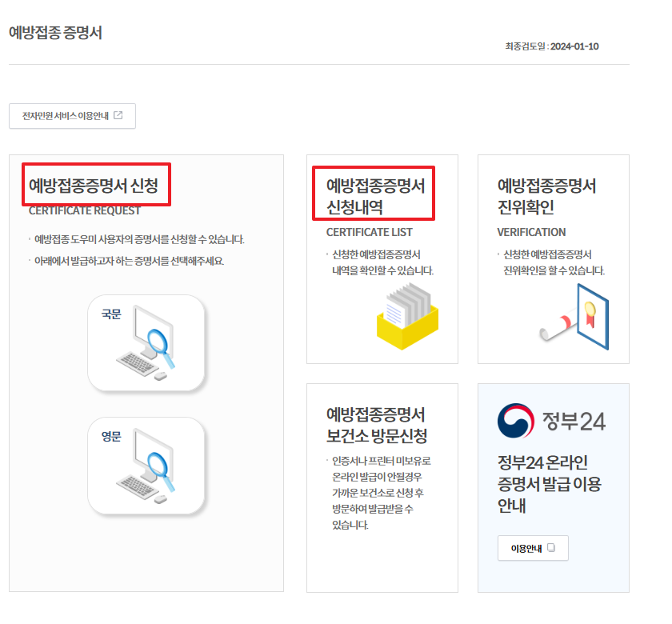The width and height of the screenshot is (672, 624).
Task: Open the 전자민원 서비스 이용안내 button
Action: [x=73, y=116]
